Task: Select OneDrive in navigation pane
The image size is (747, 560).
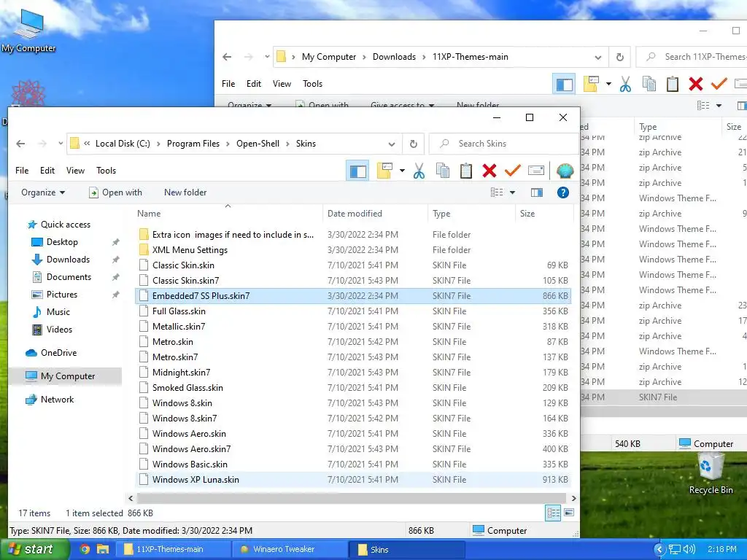Action: (58, 353)
